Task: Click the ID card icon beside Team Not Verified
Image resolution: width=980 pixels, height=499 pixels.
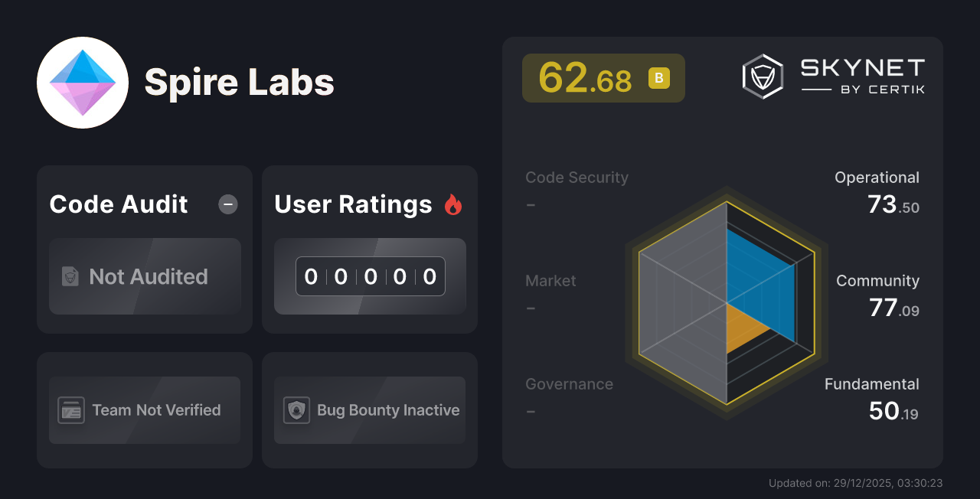Action: tap(73, 410)
